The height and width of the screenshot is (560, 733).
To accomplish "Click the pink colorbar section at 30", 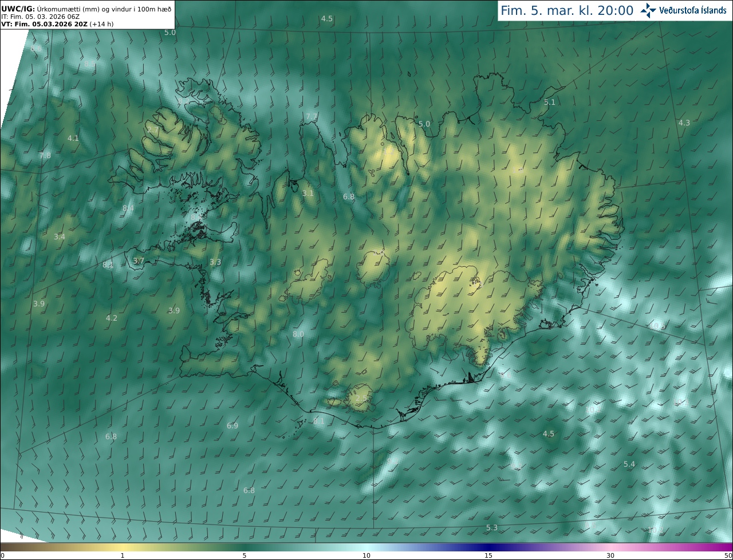I will click(x=610, y=547).
